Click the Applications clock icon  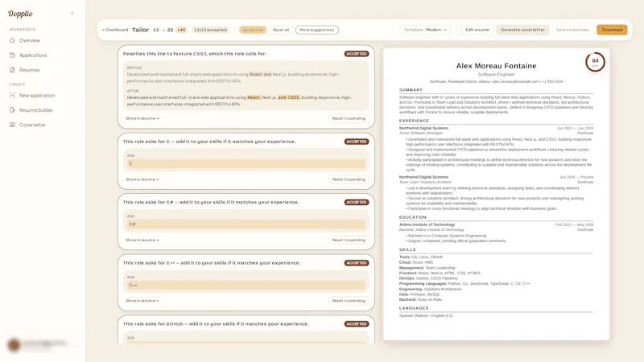(x=12, y=55)
